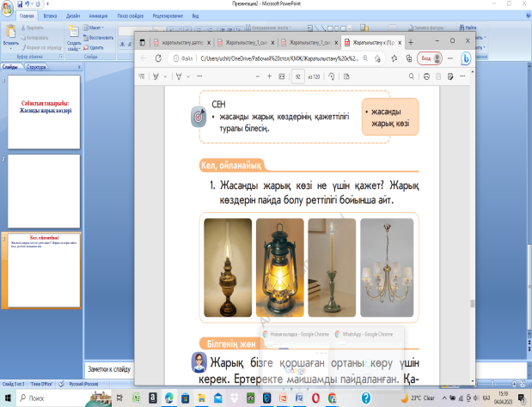Rotate the PDF page
Screen dimensions: 532x407
tap(332, 76)
